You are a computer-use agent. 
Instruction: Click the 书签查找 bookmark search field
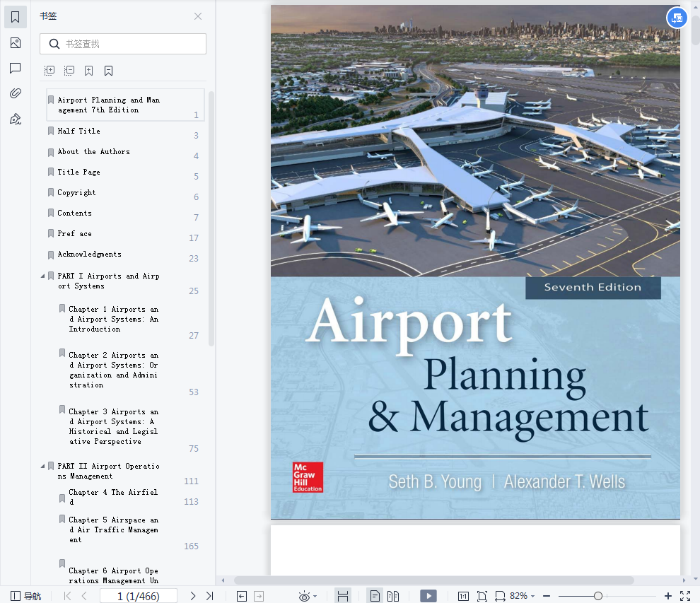pos(123,44)
